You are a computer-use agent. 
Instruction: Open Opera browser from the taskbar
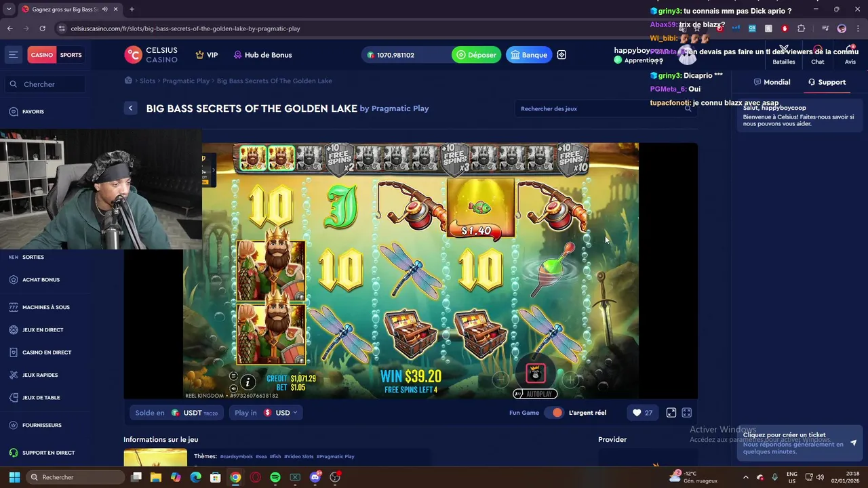tap(255, 477)
